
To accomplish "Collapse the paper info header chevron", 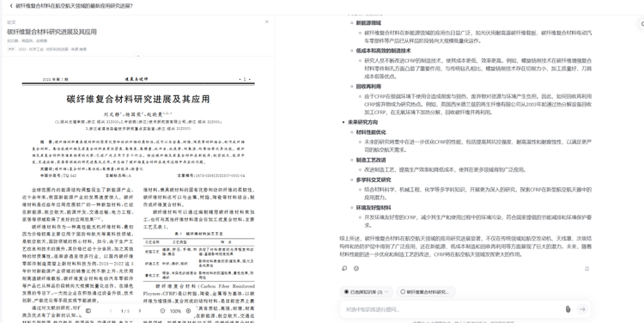I will [x=138, y=56].
